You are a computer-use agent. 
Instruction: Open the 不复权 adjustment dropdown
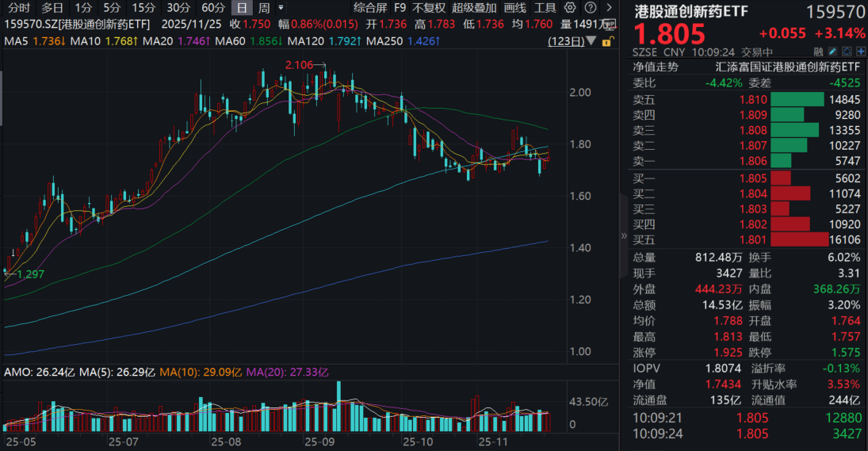429,8
